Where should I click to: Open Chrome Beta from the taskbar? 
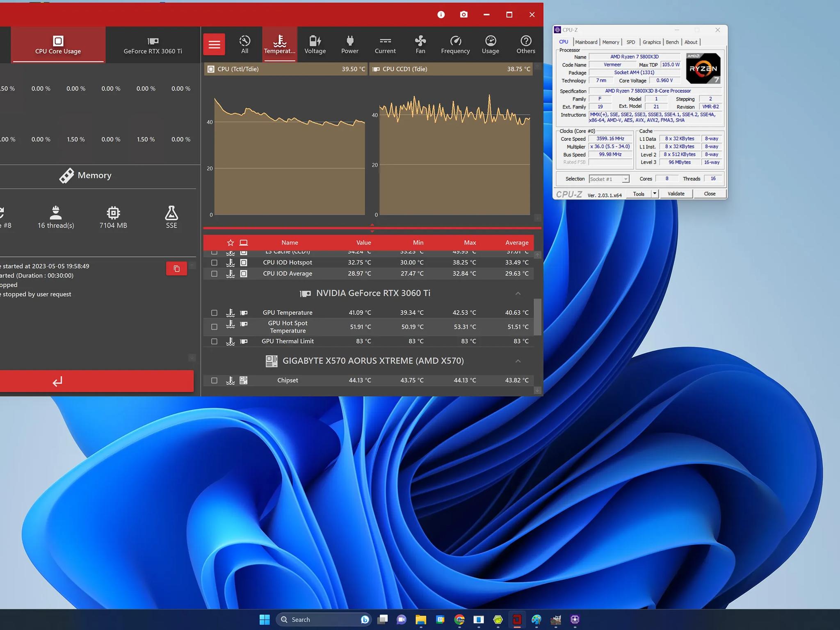click(459, 619)
